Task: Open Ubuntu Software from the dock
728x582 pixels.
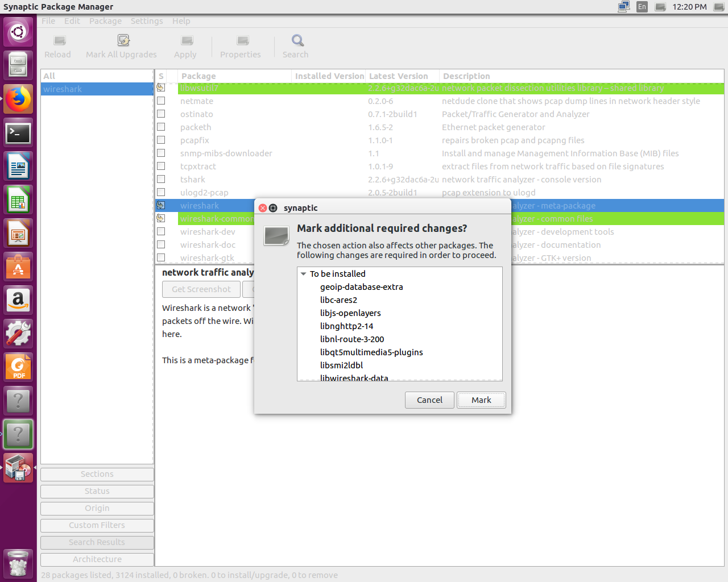Action: 18,267
